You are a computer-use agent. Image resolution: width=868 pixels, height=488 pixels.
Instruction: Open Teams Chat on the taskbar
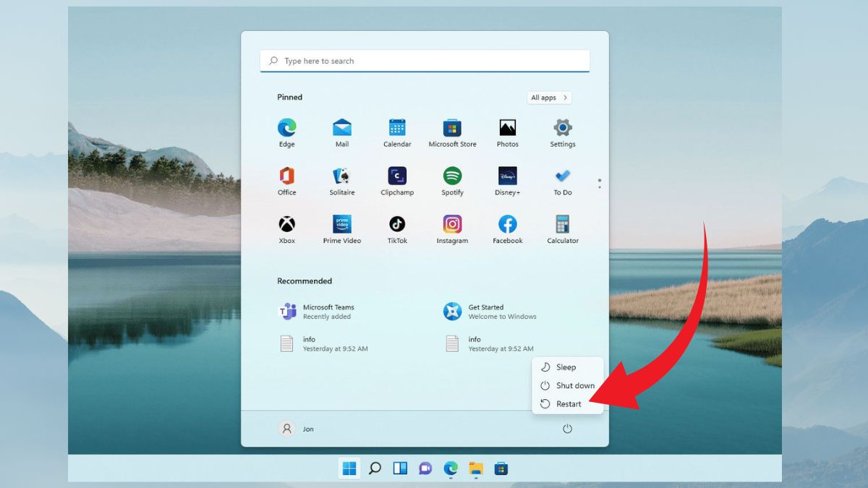point(425,468)
